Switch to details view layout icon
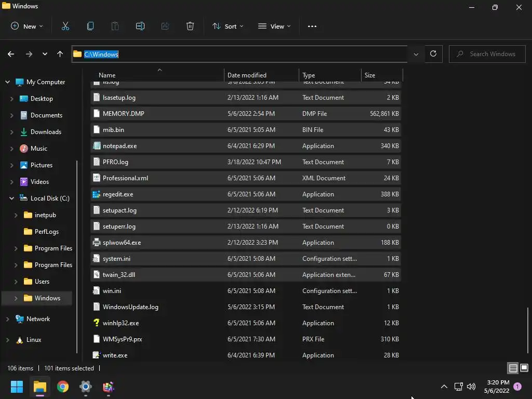Image resolution: width=532 pixels, height=399 pixels. tap(513, 368)
